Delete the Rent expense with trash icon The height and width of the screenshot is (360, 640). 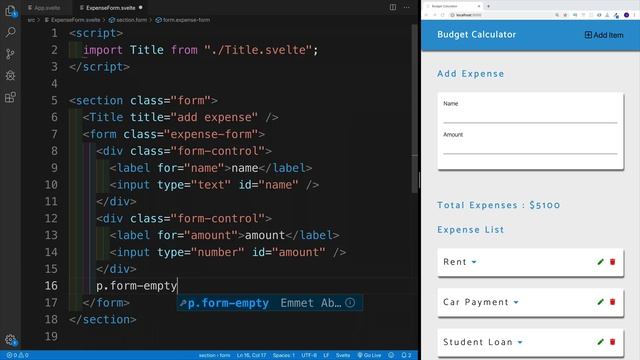pos(613,262)
